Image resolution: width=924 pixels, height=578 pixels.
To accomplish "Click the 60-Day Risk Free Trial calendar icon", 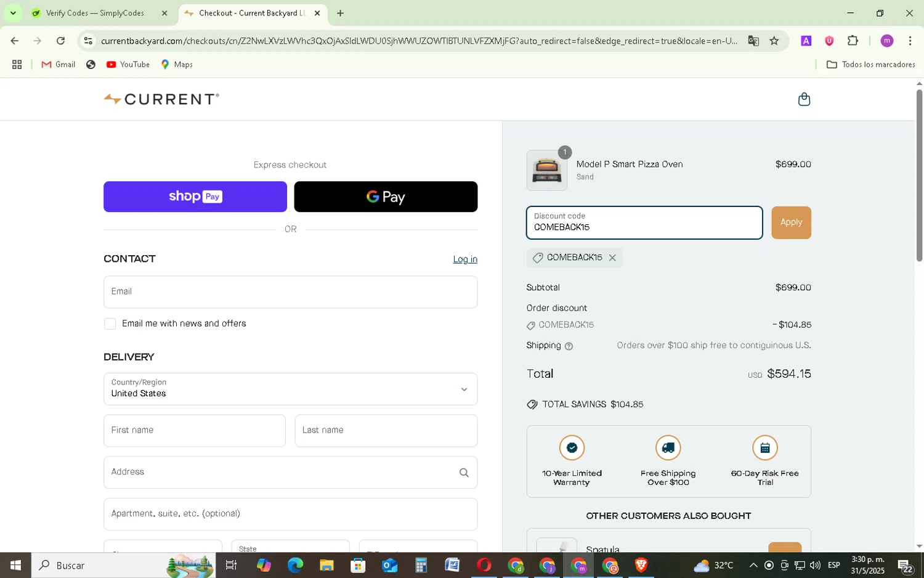I will [765, 448].
